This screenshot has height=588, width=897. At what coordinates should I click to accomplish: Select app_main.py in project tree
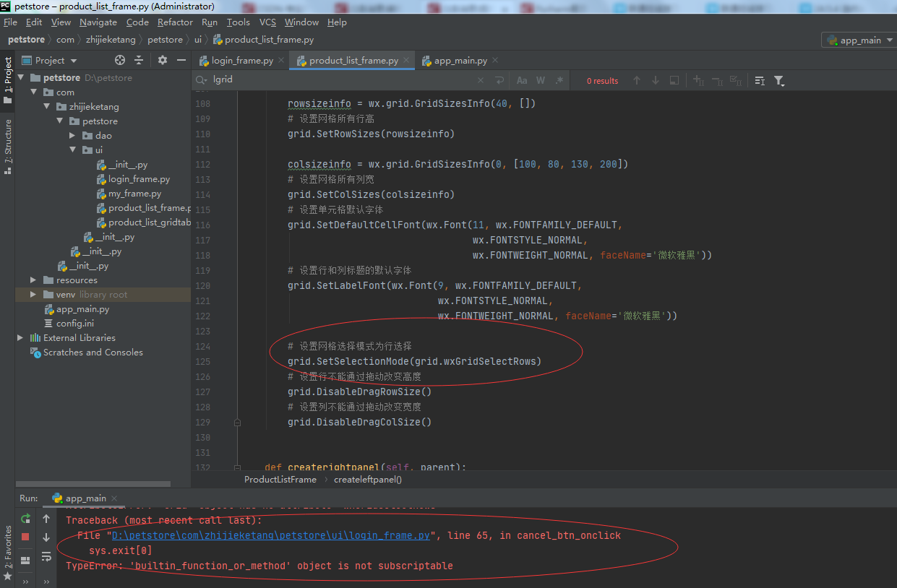tap(82, 308)
